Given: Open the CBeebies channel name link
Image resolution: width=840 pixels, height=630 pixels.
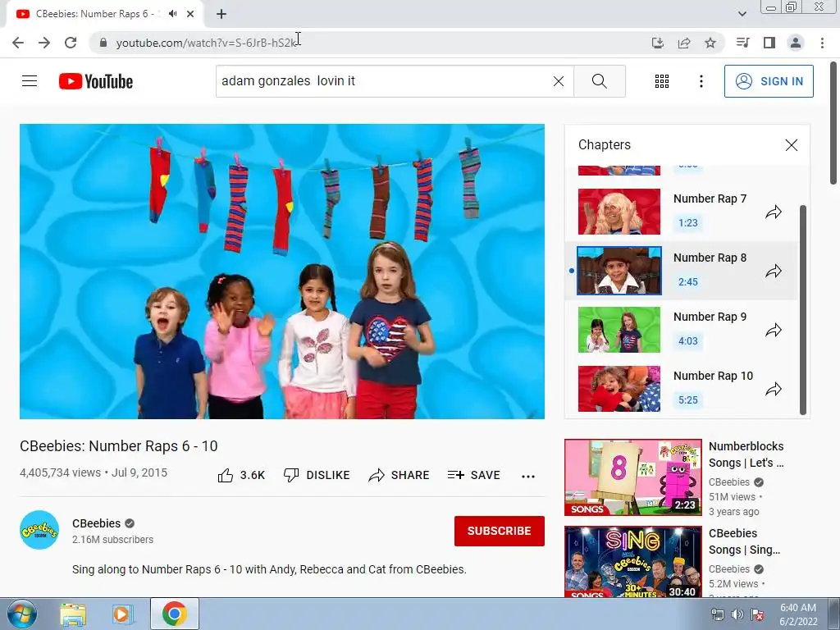Looking at the screenshot, I should coord(97,523).
